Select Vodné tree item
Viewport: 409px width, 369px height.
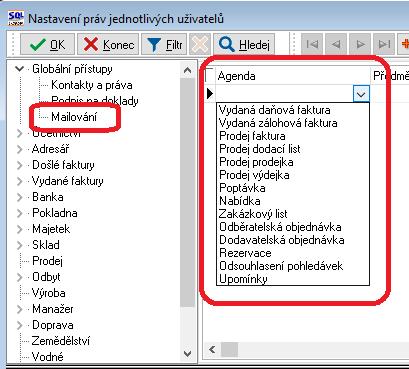coord(48,357)
